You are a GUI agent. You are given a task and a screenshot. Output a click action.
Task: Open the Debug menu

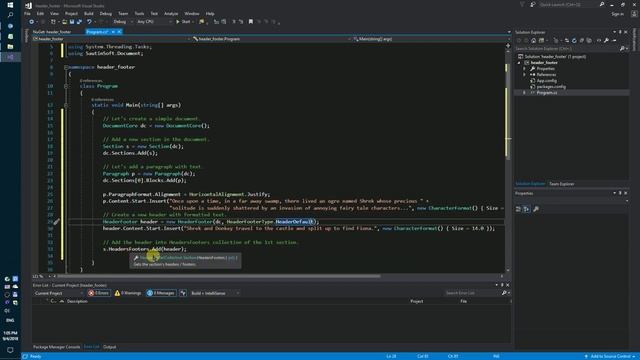pyautogui.click(x=105, y=13)
